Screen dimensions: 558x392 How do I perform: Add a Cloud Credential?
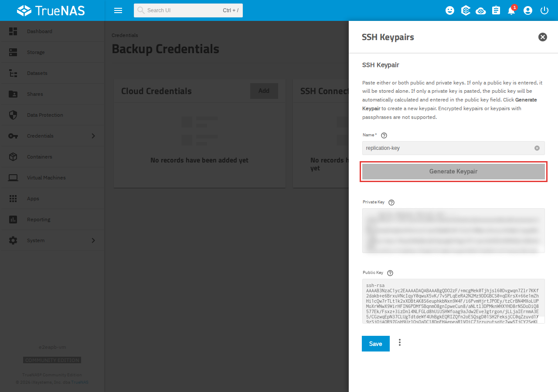click(x=264, y=91)
